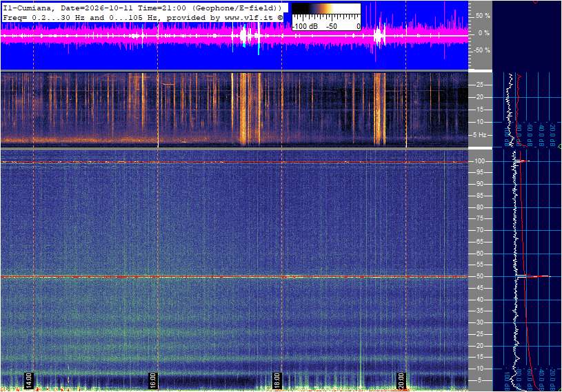Click the red 50 Hz mains line in spectrogram
The height and width of the screenshot is (392, 562).
[x=234, y=277]
